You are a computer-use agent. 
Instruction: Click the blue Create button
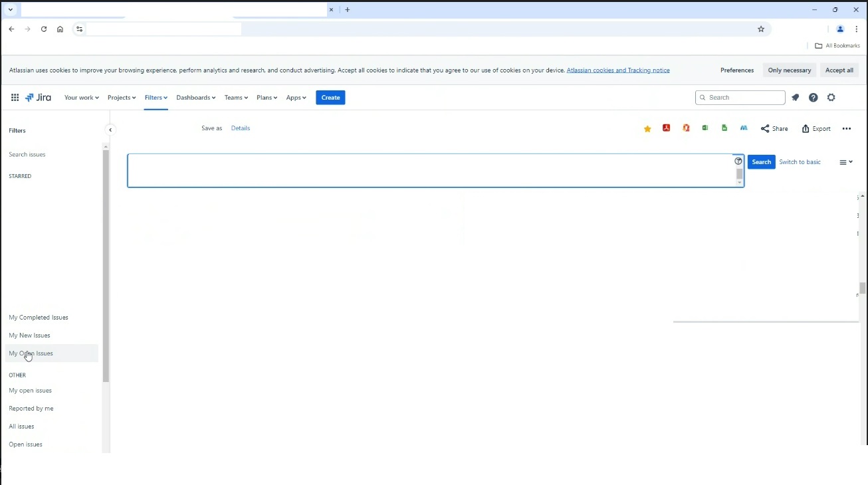330,98
